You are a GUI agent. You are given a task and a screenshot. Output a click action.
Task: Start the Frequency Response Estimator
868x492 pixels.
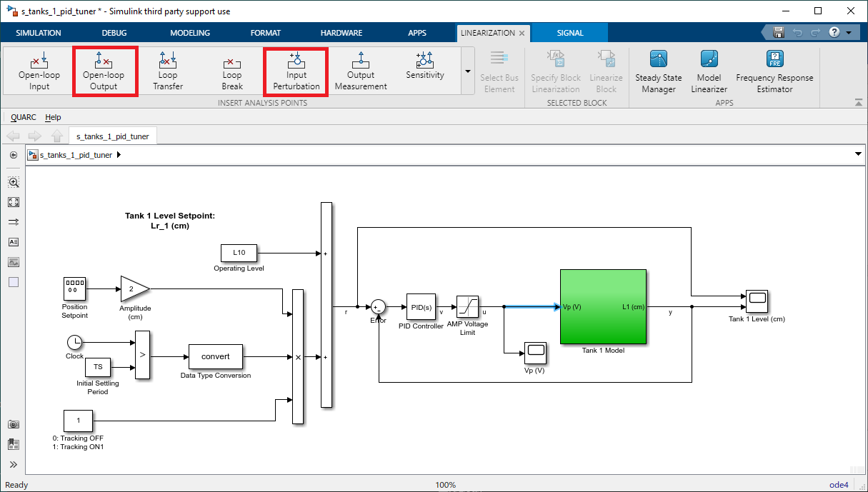[774, 71]
